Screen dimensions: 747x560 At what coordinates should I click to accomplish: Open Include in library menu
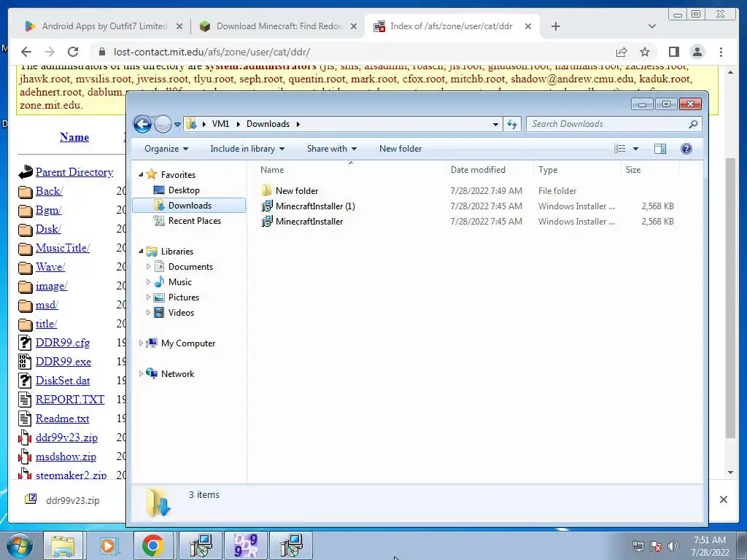pos(247,149)
